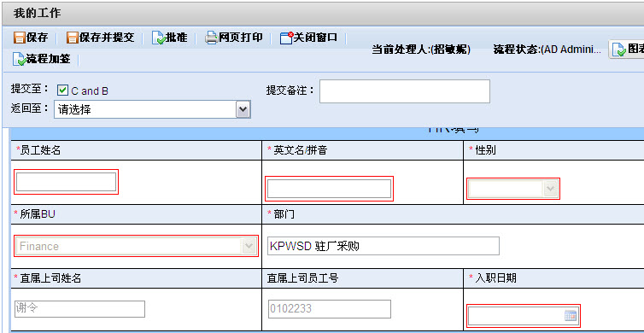Click the 流程状态:(AD Admini... text
Image resolution: width=644 pixels, height=333 pixels.
pyautogui.click(x=547, y=50)
